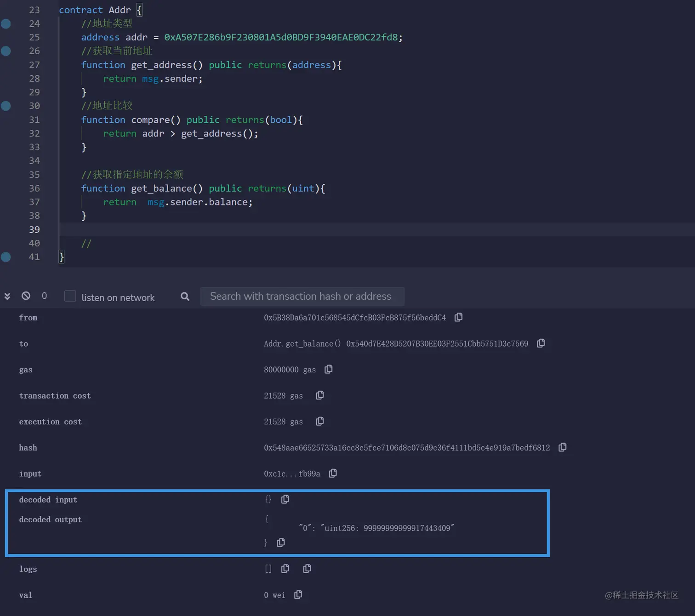Copy the transaction hash
Viewport: 695px width, 616px height.
tap(563, 447)
